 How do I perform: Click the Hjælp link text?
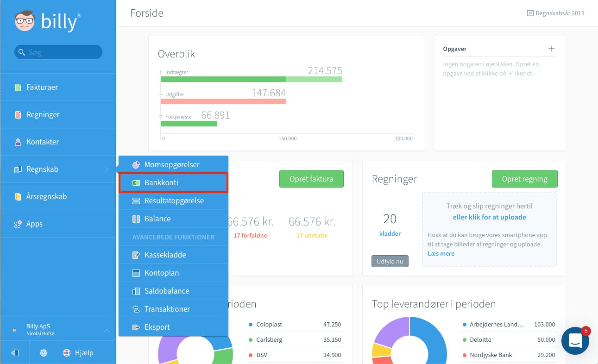pyautogui.click(x=84, y=353)
